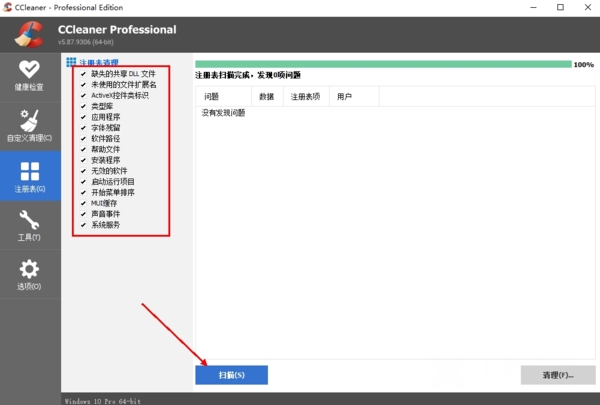This screenshot has height=405, width=600.
Task: Click the 注册表扫描完成 status message
Action: click(x=248, y=75)
